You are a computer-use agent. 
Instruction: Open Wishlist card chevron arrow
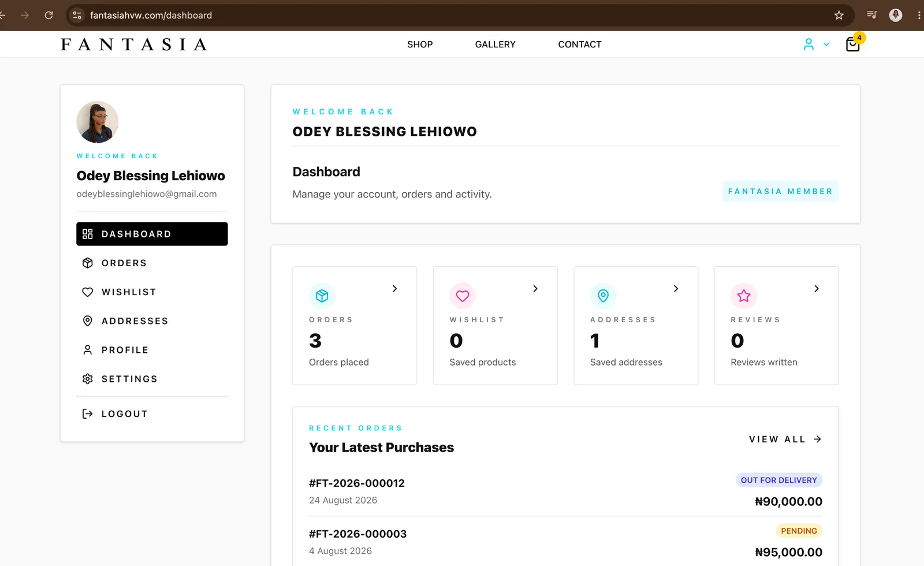click(535, 289)
